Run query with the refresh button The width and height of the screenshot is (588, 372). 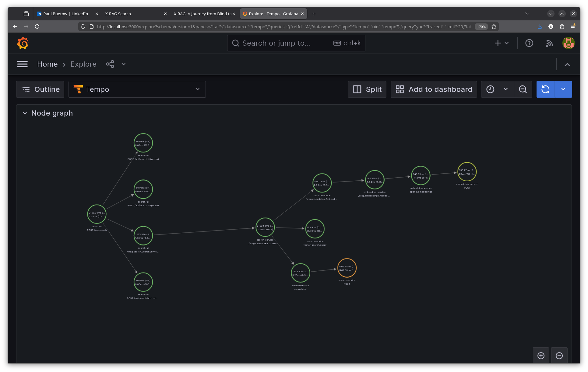[545, 89]
